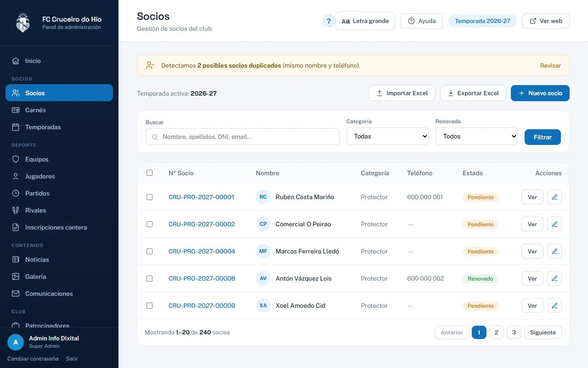The width and height of the screenshot is (588, 368).
Task: Click the search members input field
Action: tap(243, 137)
